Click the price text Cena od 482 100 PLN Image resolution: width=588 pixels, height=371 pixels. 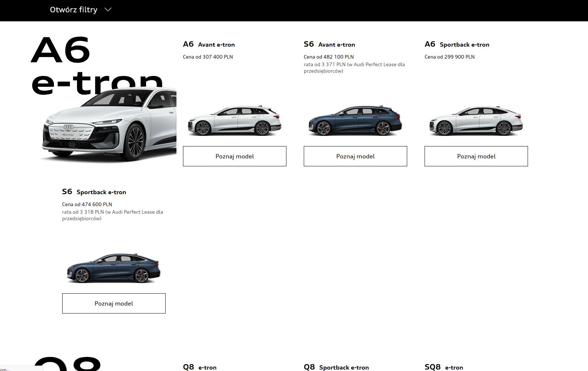click(x=329, y=57)
